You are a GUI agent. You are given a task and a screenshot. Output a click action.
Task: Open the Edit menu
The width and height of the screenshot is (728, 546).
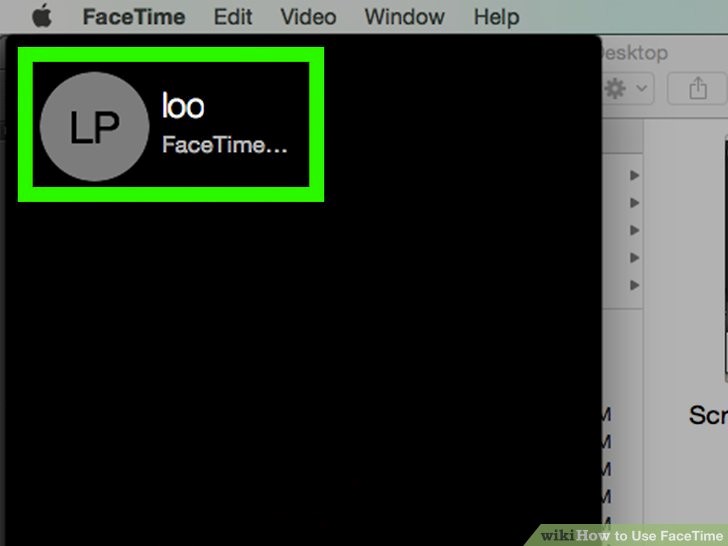[x=233, y=17]
